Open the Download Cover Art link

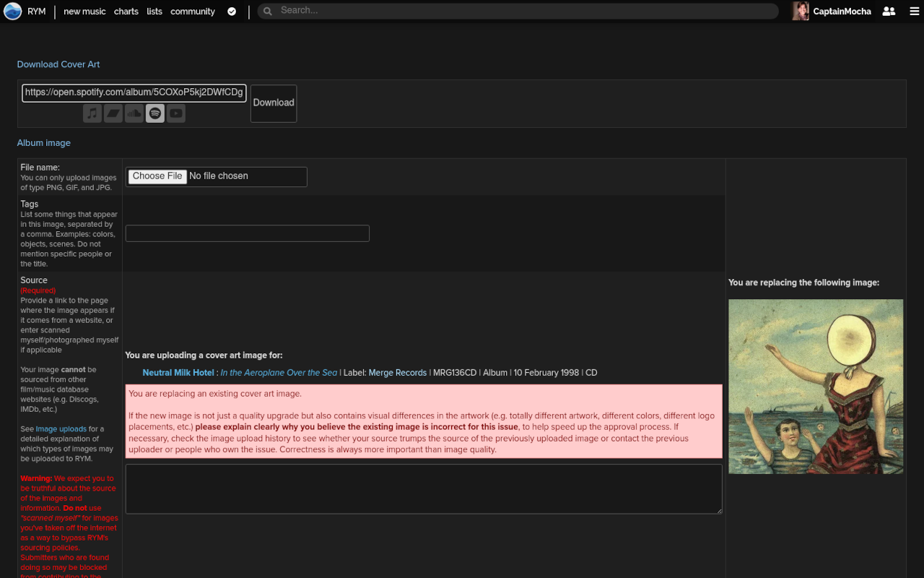tap(58, 64)
